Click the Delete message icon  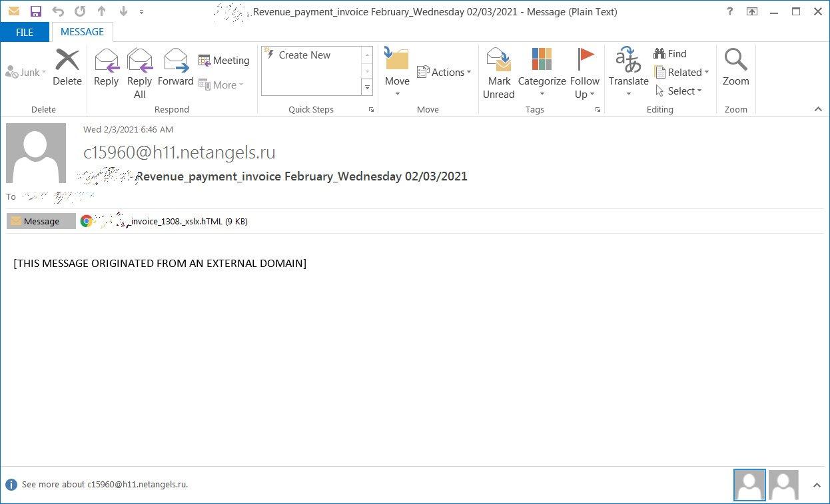pyautogui.click(x=67, y=67)
